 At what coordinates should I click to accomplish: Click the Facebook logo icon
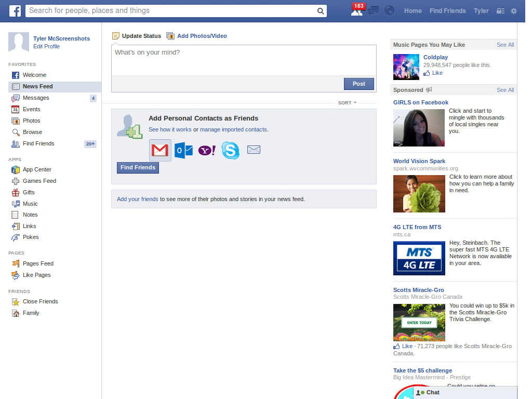pos(15,11)
